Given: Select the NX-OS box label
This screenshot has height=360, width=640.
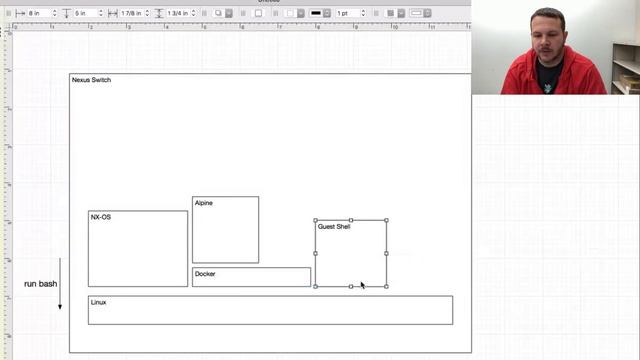Looking at the screenshot, I should (101, 217).
